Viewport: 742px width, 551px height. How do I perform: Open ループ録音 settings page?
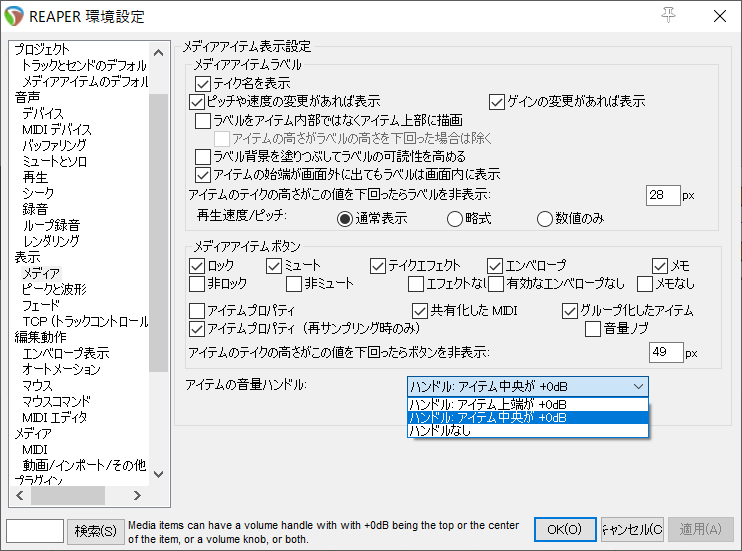[51, 225]
